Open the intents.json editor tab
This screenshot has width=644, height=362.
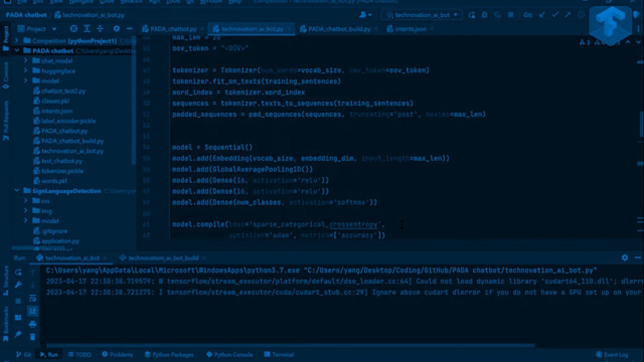tap(410, 29)
